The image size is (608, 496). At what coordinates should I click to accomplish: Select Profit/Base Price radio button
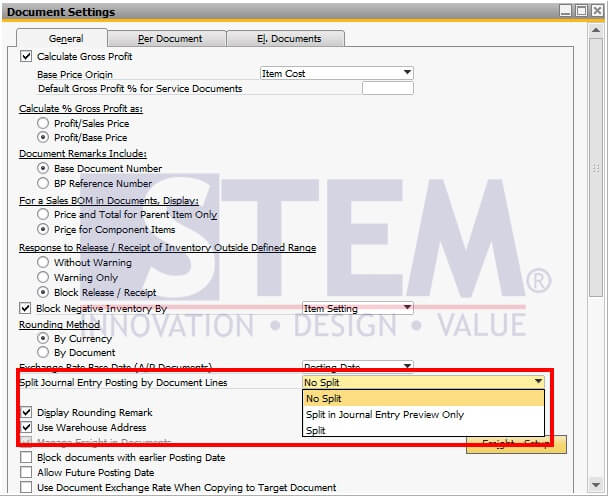point(43,137)
